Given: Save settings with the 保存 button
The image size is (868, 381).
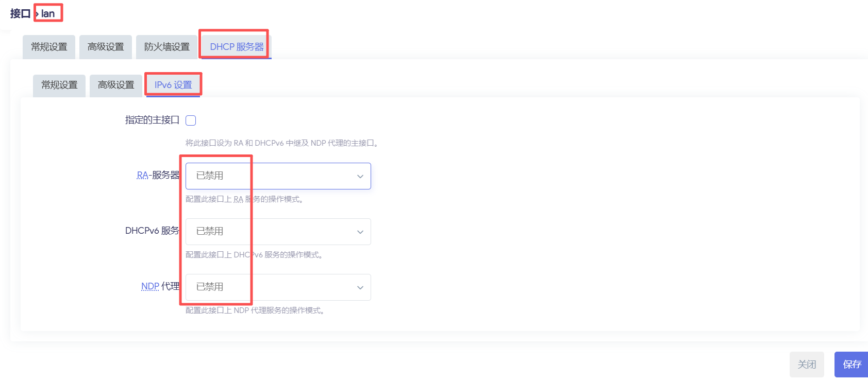Looking at the screenshot, I should coord(852,365).
